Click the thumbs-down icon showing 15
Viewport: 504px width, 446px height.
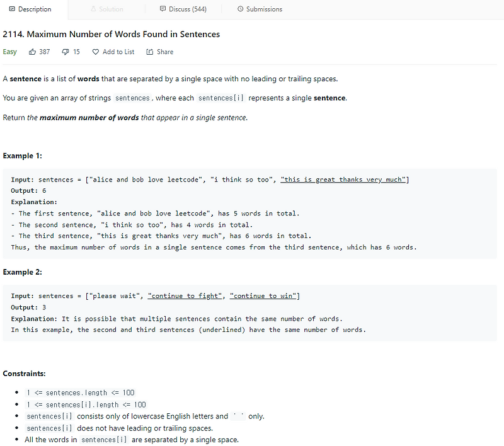(65, 52)
